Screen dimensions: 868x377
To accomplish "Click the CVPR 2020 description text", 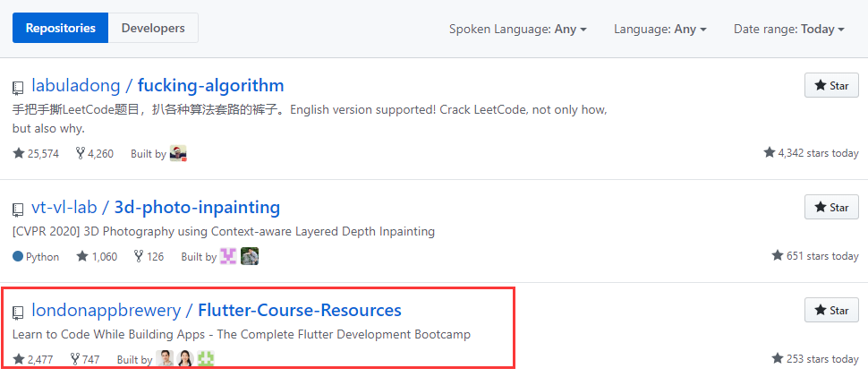I will [224, 231].
